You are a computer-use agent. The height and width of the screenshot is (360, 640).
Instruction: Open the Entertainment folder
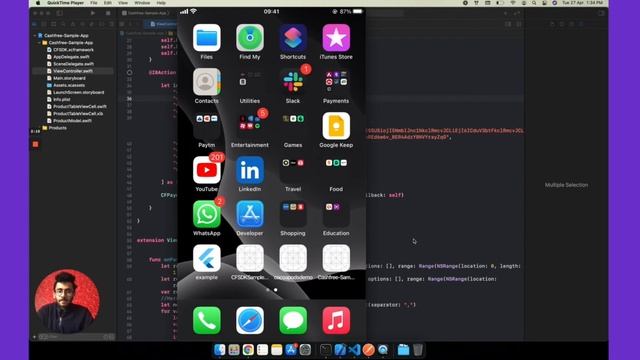[x=250, y=126]
